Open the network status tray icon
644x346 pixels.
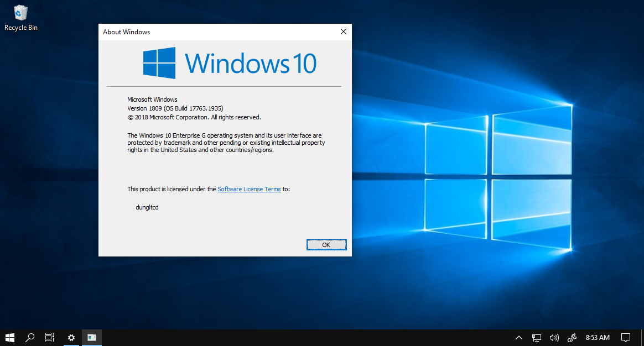pos(537,338)
